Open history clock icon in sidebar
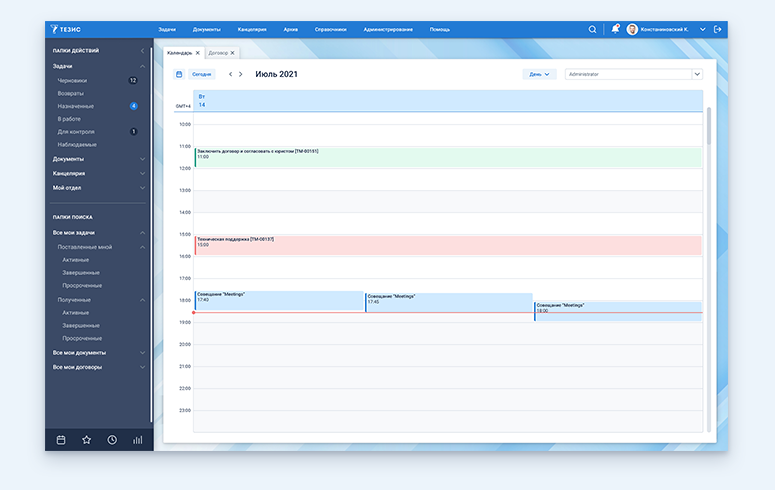Screen dimensions: 775x490 click(x=112, y=439)
